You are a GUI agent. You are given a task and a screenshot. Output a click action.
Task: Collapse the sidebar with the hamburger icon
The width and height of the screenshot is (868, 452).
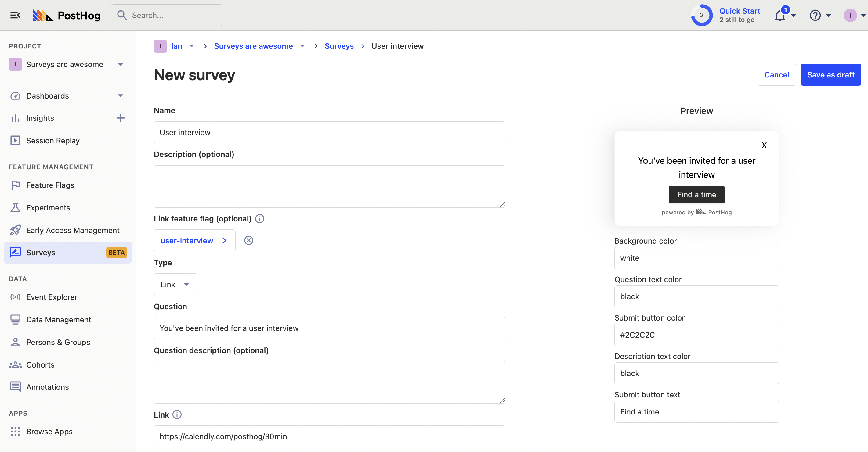15,15
